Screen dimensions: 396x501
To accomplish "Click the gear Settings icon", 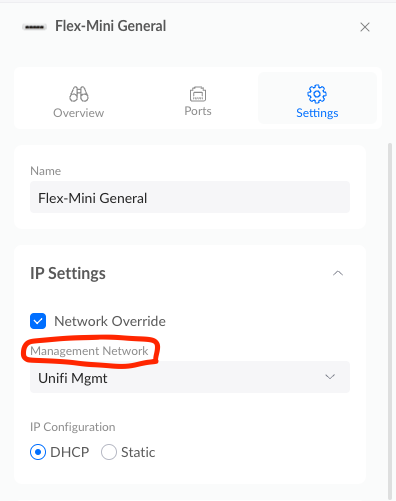I will click(x=317, y=94).
